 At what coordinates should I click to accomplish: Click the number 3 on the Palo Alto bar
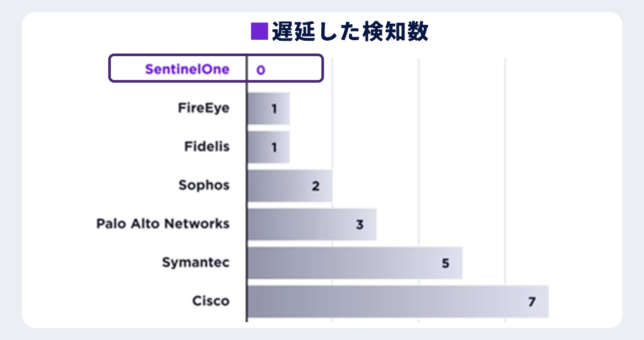click(360, 225)
